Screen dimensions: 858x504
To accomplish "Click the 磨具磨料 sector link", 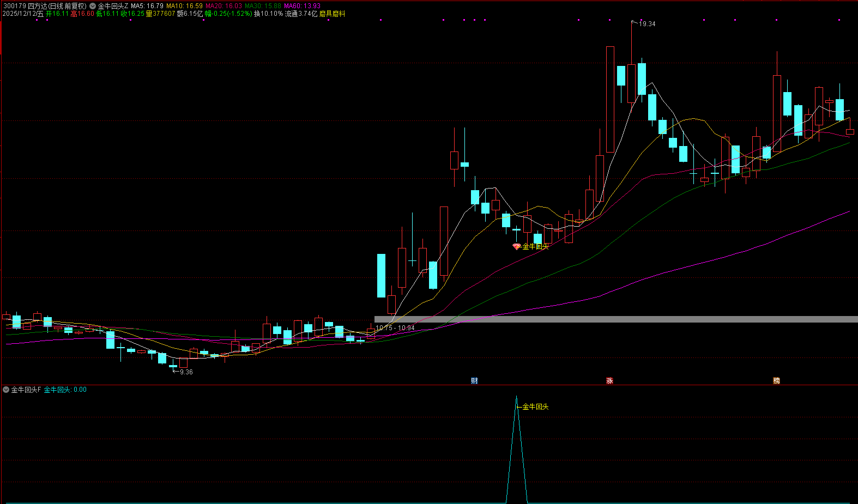I will pyautogui.click(x=333, y=14).
